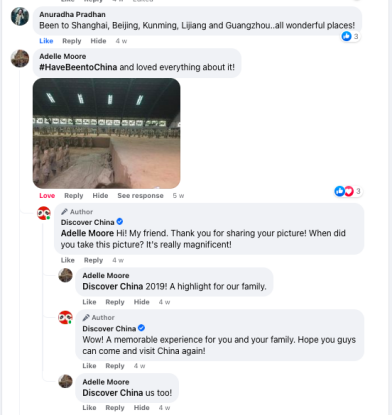Like the 'Wow! A memorable experience' reply
392x416 pixels.
coord(89,366)
